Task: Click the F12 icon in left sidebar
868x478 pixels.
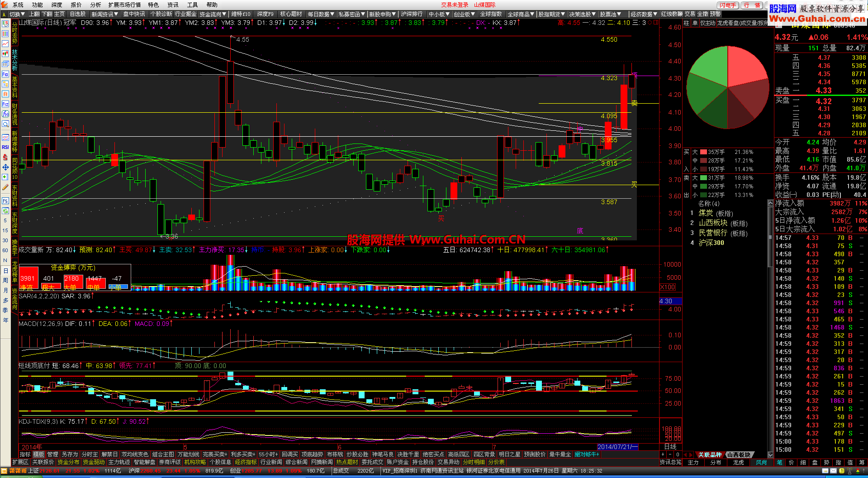Action: click(5, 104)
